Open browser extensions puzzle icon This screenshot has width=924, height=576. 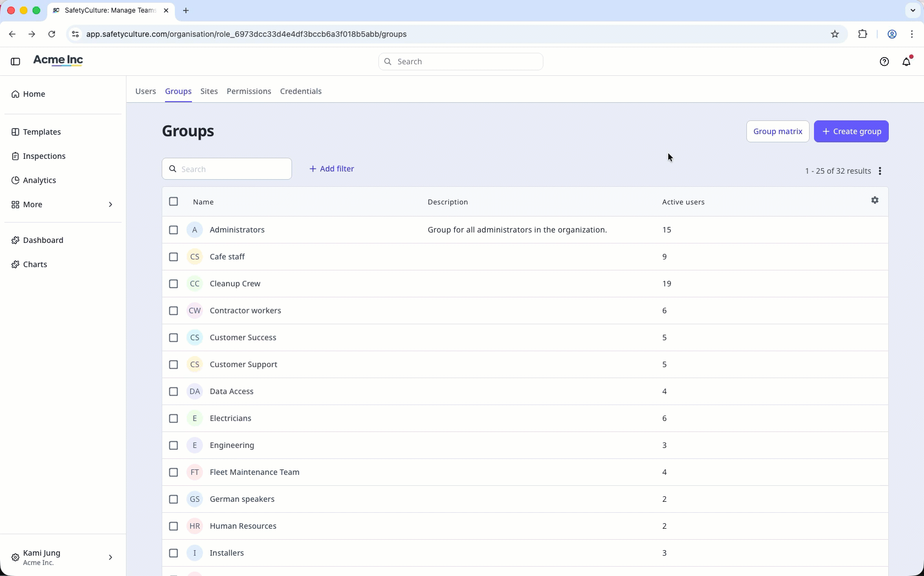(x=862, y=34)
